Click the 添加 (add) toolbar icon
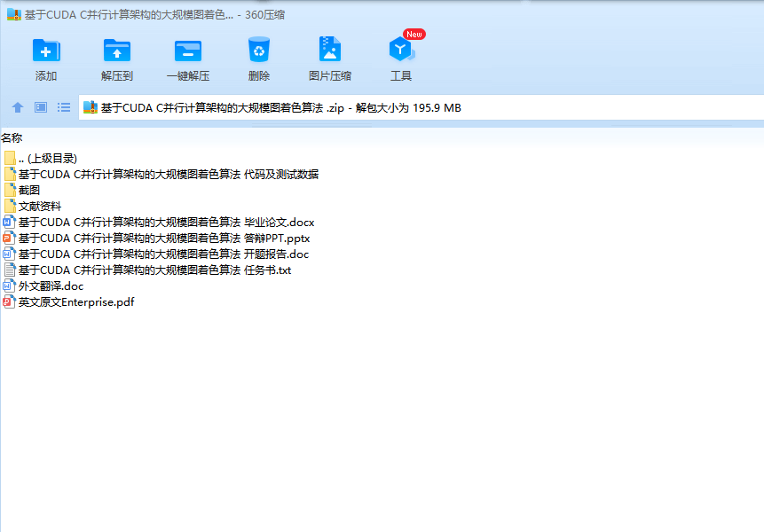The height and width of the screenshot is (532, 764). 46,51
